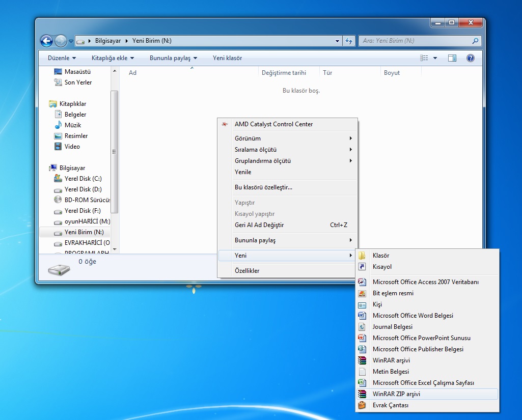Open the Düzenle toolbar menu

pyautogui.click(x=62, y=58)
